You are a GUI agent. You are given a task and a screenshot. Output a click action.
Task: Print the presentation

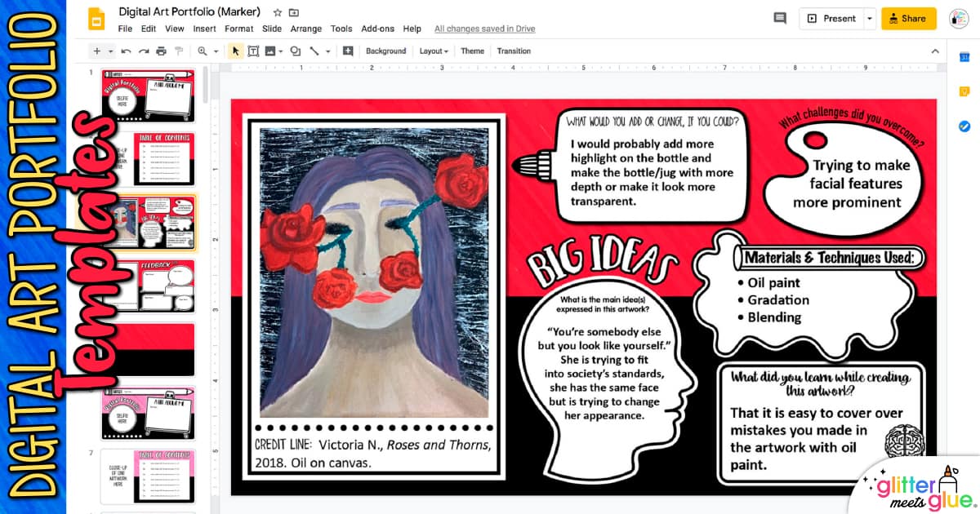point(160,51)
